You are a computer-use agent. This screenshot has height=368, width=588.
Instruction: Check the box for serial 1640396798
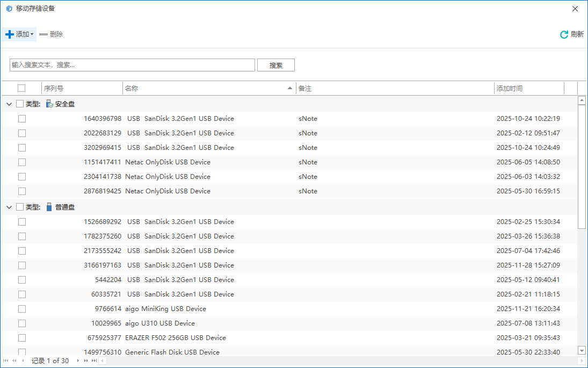point(22,119)
